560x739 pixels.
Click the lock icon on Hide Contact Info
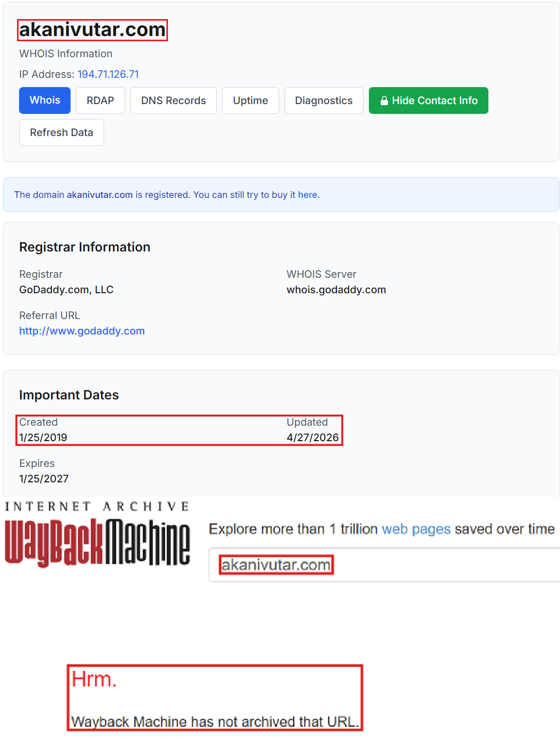[384, 100]
